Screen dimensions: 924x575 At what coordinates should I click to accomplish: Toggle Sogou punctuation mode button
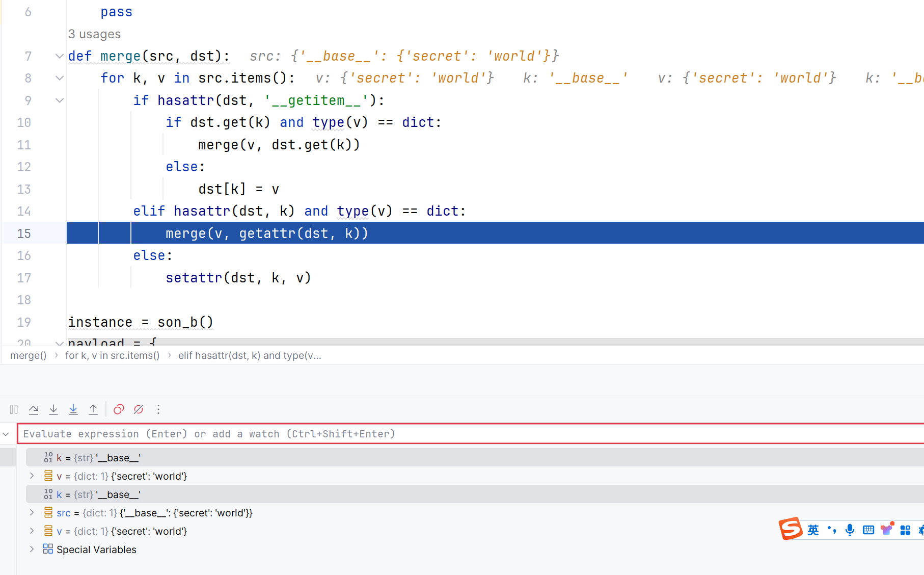coord(832,530)
